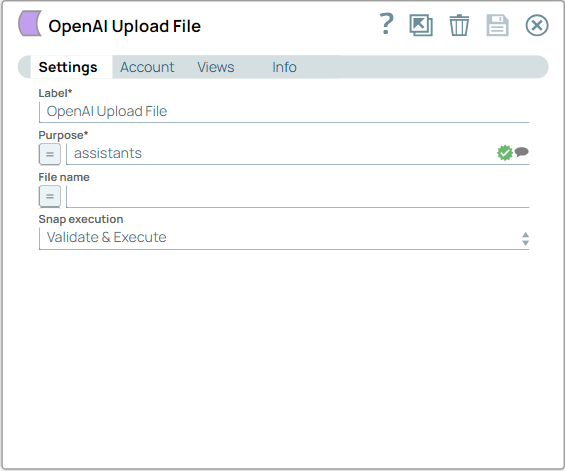
Task: Open the Snap execution dropdown
Action: (284, 238)
